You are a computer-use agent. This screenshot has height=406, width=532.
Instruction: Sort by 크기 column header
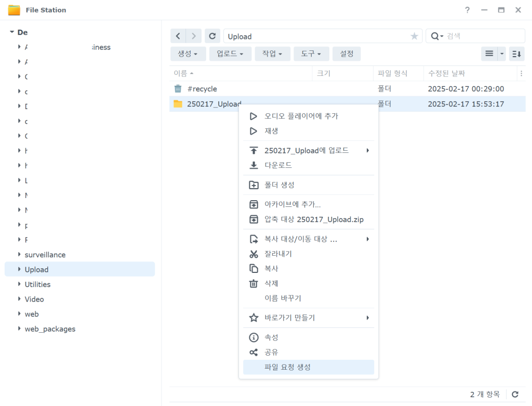pyautogui.click(x=343, y=73)
